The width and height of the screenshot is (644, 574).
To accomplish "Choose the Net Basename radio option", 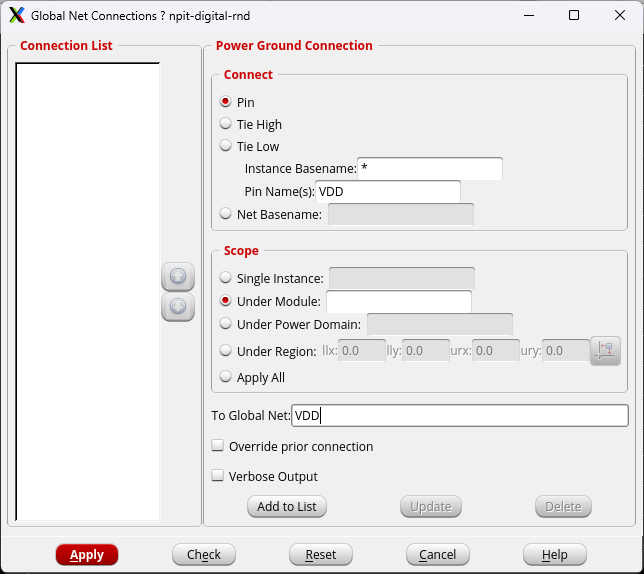I will 225,214.
